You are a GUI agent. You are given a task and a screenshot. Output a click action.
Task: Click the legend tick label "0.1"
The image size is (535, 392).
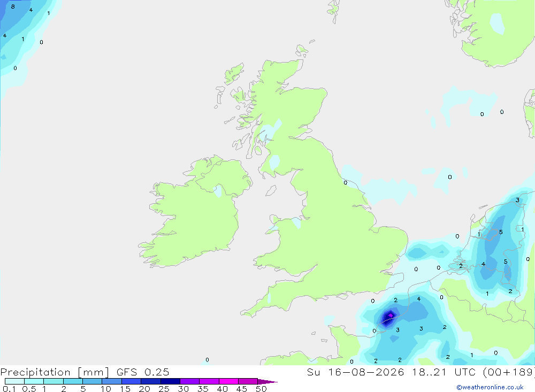click(9, 389)
